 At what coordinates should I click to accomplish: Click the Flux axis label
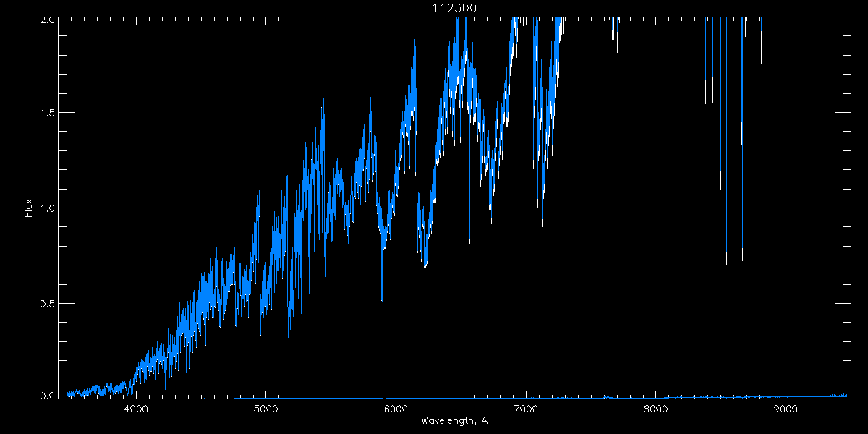pyautogui.click(x=29, y=208)
